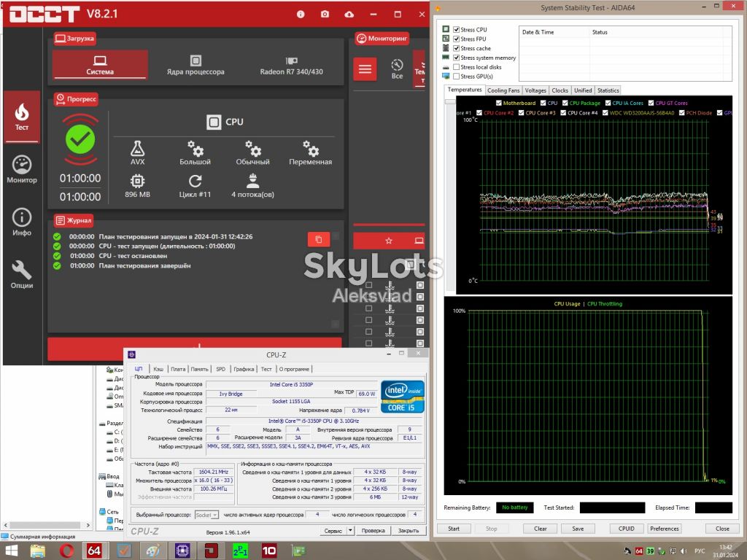Image resolution: width=747 pixels, height=560 pixels.
Task: Enable Stress local disks checkbox
Action: 457,67
